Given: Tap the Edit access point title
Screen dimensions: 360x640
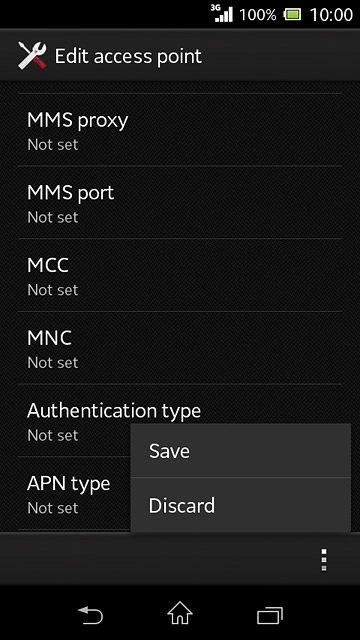Looking at the screenshot, I should [128, 56].
